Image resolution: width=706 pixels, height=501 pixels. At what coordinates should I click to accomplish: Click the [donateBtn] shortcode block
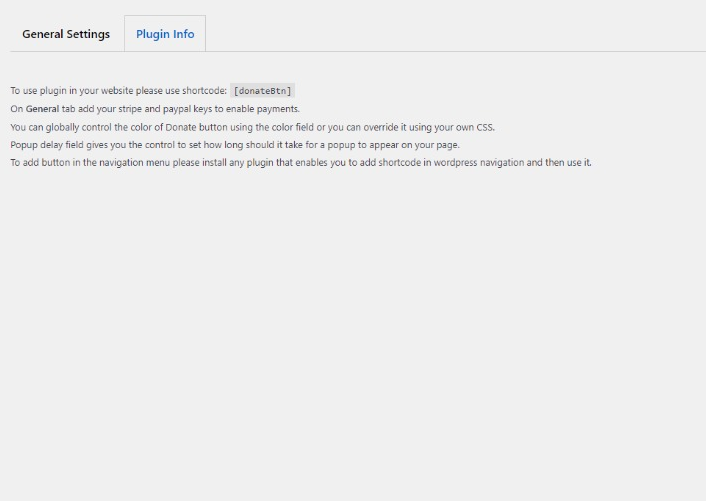262,90
